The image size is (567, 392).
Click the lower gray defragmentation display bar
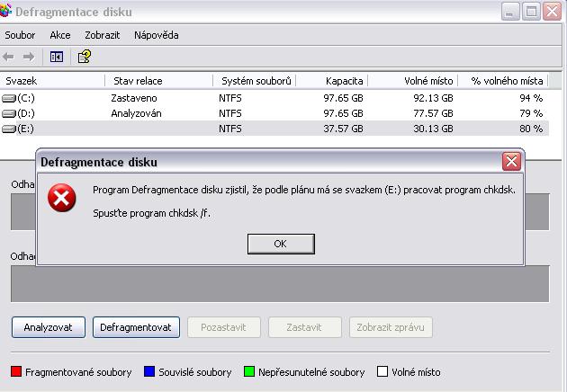pos(280,284)
